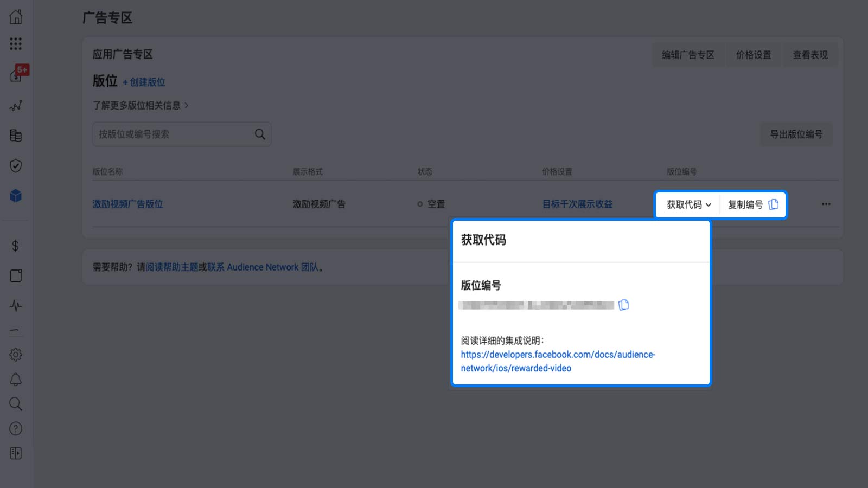868x488 pixels.
Task: Open 联系 Audience Network 团队 link
Action: [263, 267]
